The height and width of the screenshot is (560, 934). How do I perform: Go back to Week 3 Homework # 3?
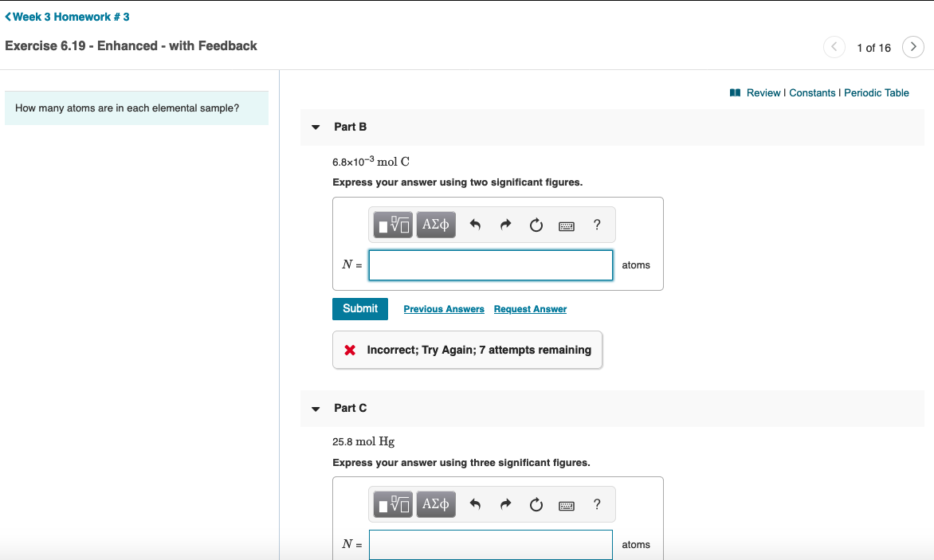click(67, 17)
